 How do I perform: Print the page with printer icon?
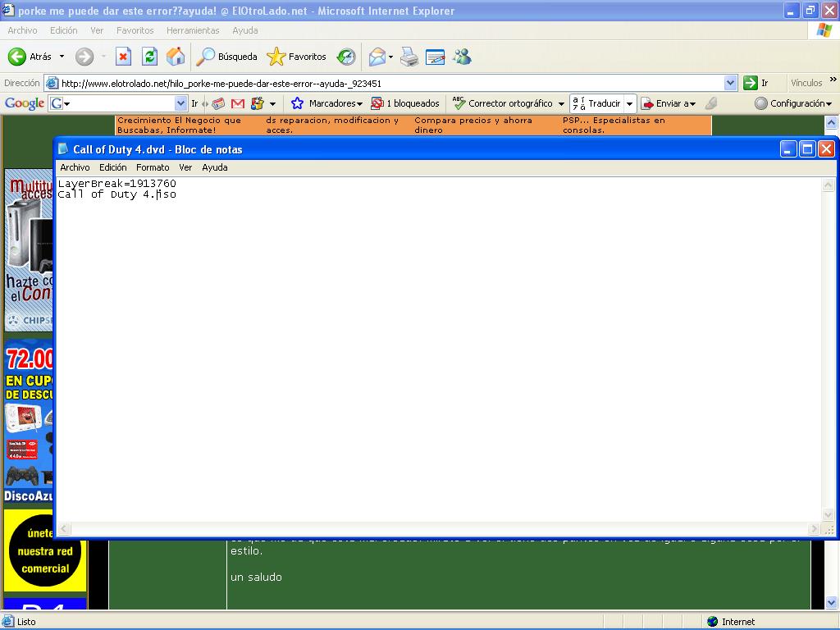pos(409,57)
